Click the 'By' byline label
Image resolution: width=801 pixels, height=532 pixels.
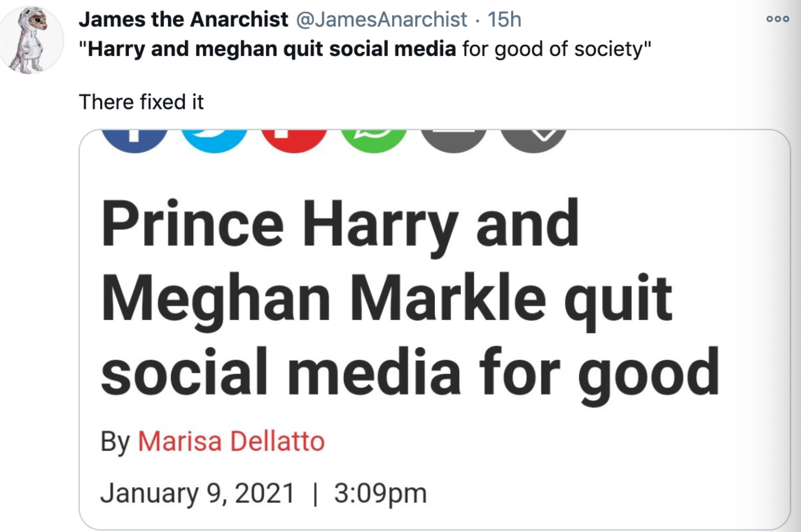(x=115, y=442)
